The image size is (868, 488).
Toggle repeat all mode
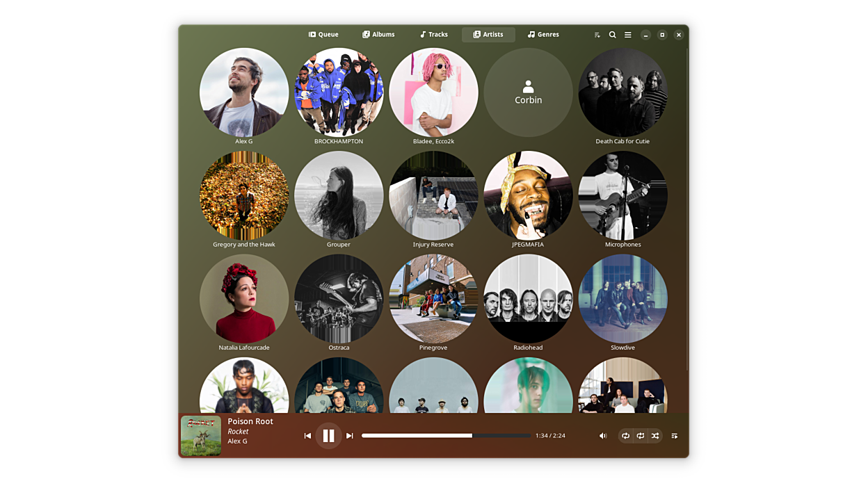[x=625, y=436]
